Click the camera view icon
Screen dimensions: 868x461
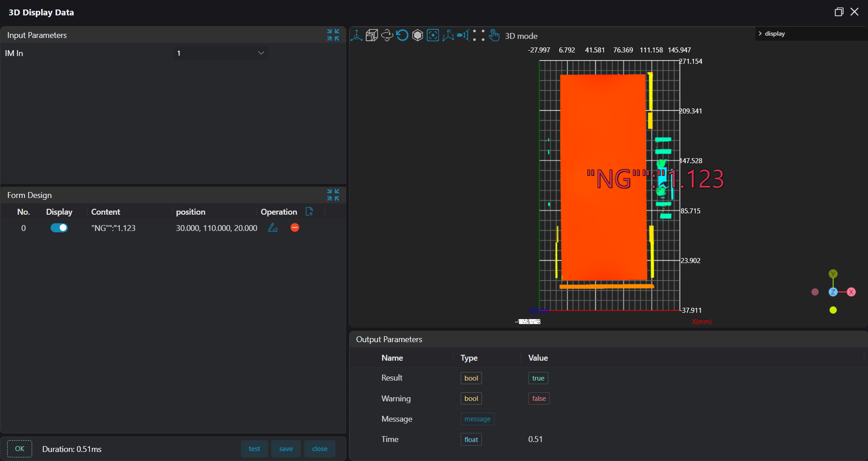point(463,36)
